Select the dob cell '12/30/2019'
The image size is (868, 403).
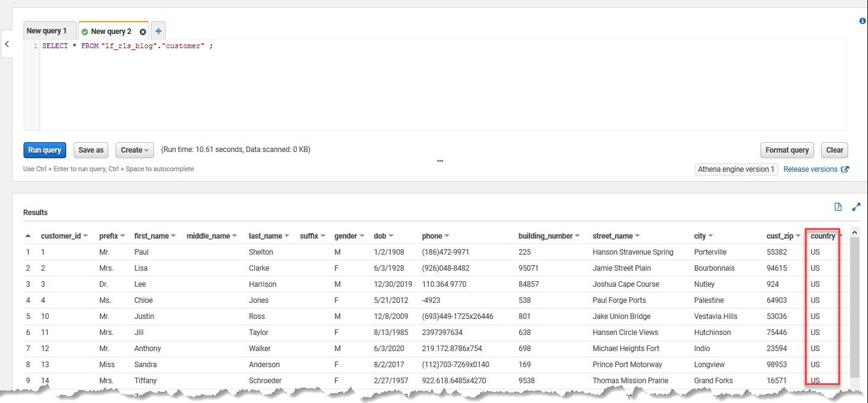[392, 284]
